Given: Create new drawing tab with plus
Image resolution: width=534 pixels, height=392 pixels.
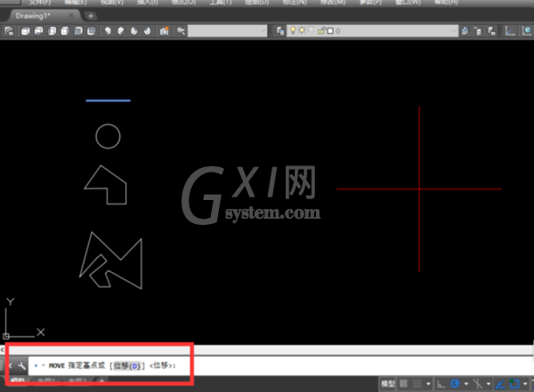Looking at the screenshot, I should coord(91,16).
